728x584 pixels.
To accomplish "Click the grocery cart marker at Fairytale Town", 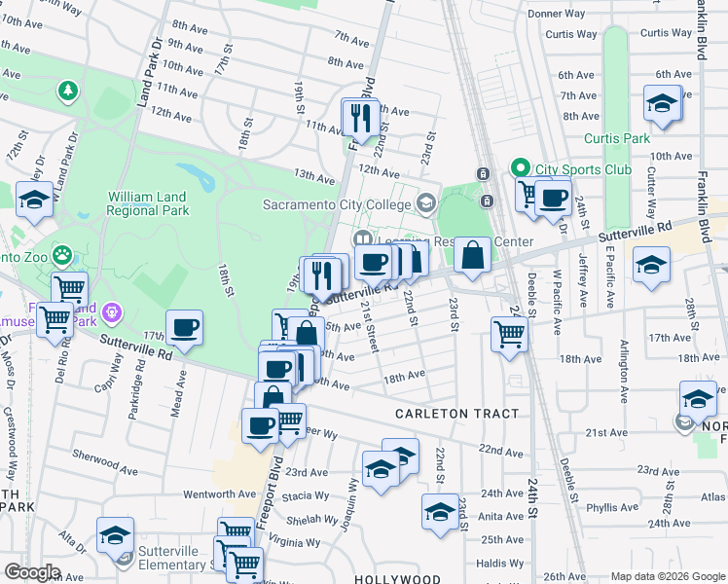I will point(55,321).
